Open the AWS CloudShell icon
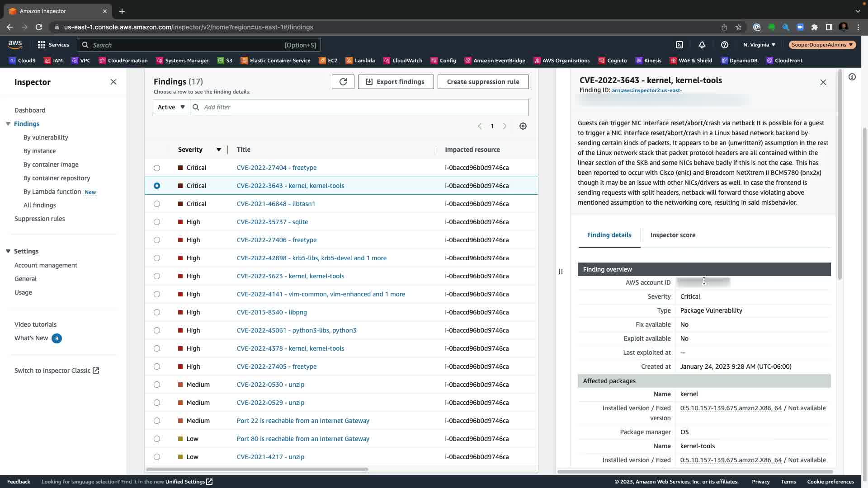This screenshot has height=488, width=868. (x=679, y=45)
